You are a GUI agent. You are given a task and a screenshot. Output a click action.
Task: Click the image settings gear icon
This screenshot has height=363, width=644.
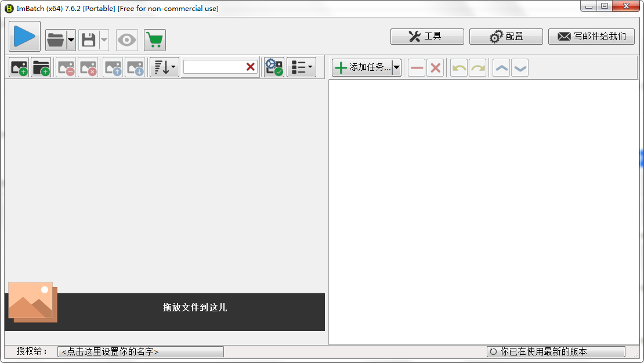pos(274,67)
